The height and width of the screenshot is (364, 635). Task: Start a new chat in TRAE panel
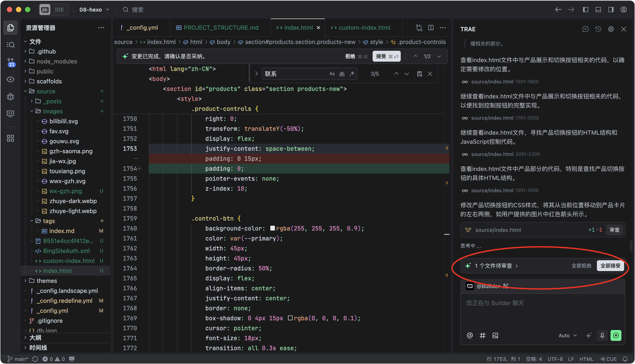coord(585,29)
